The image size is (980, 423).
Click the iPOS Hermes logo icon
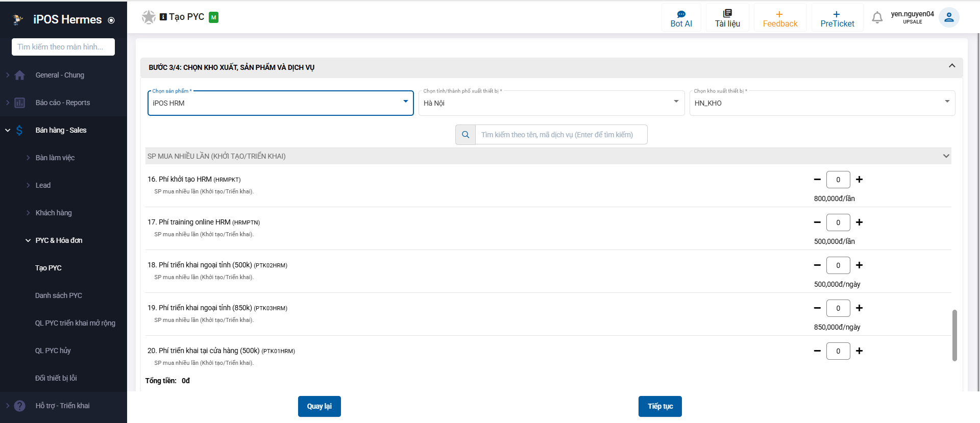pyautogui.click(x=18, y=19)
